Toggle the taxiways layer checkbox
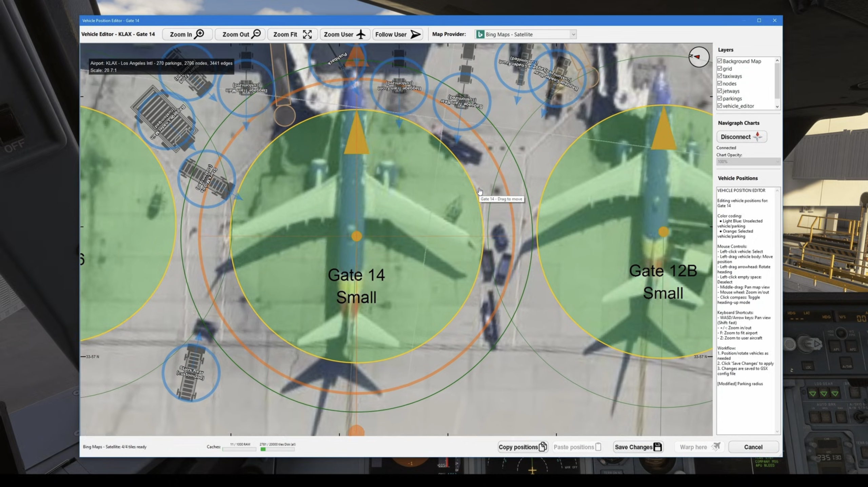 [x=719, y=76]
